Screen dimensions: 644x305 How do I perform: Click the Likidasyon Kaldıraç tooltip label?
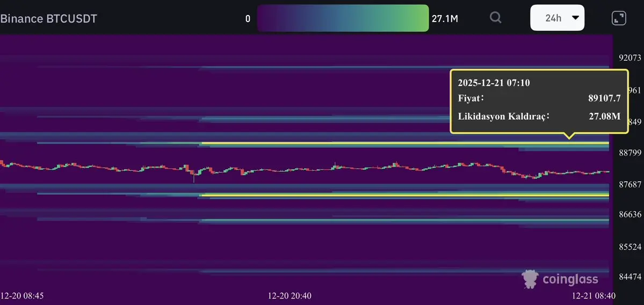pyautogui.click(x=503, y=117)
